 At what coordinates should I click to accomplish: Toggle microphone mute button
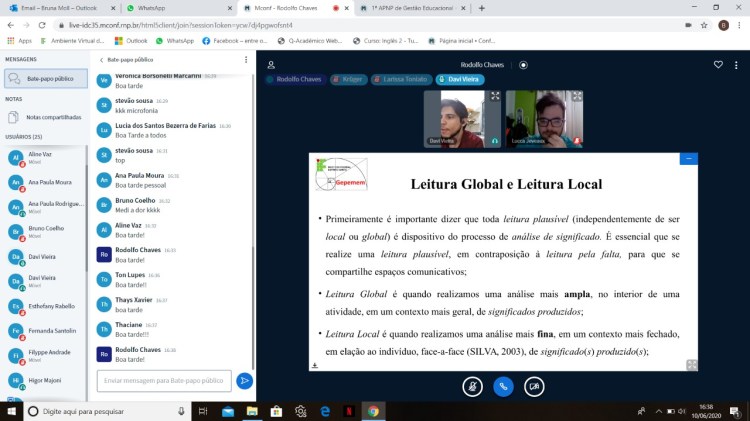click(473, 386)
